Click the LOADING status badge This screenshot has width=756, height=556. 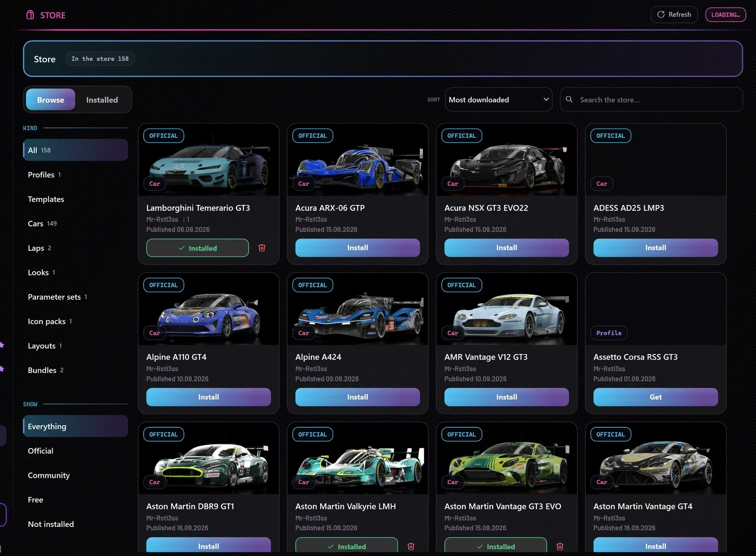[726, 15]
